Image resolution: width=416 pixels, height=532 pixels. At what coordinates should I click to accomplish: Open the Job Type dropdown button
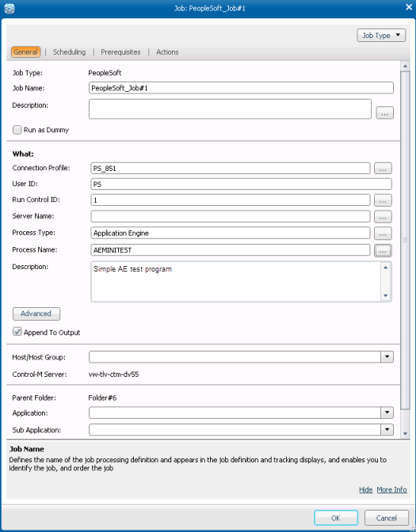381,36
